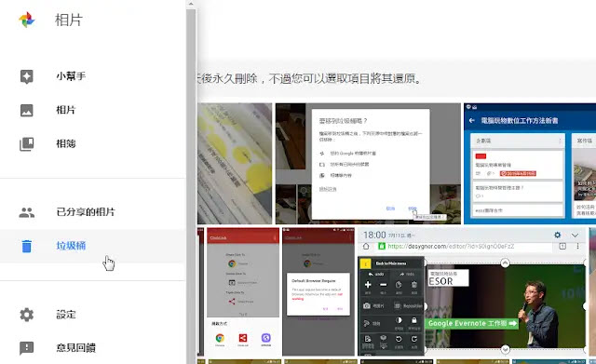596x364 pixels.
Task: Click the back arrow in the blue board thumbnail
Action: [x=472, y=120]
